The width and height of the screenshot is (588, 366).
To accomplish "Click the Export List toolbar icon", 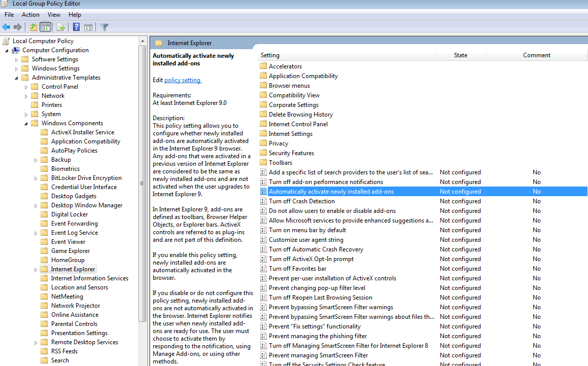I will (x=61, y=27).
